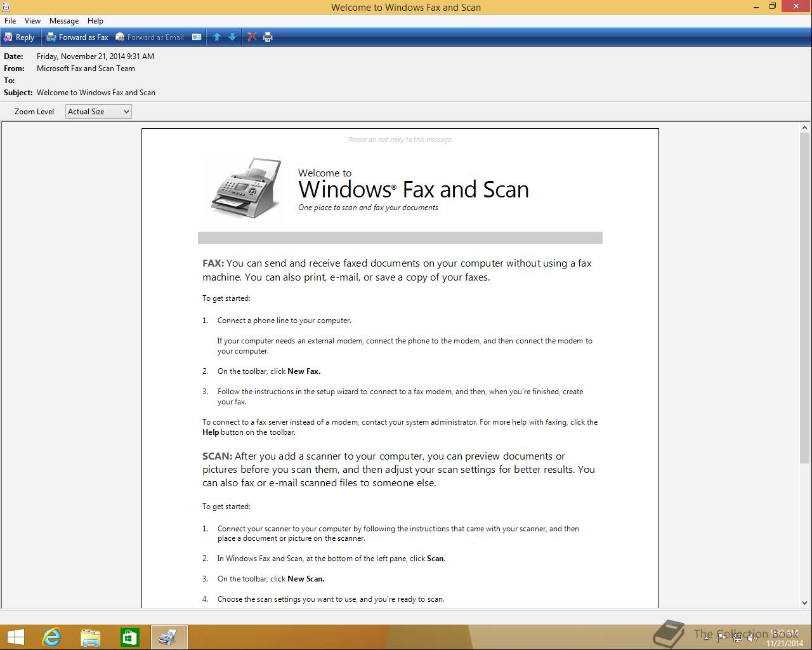Click the scrollbar down arrow
Screen dimensions: 812x650
tap(805, 603)
